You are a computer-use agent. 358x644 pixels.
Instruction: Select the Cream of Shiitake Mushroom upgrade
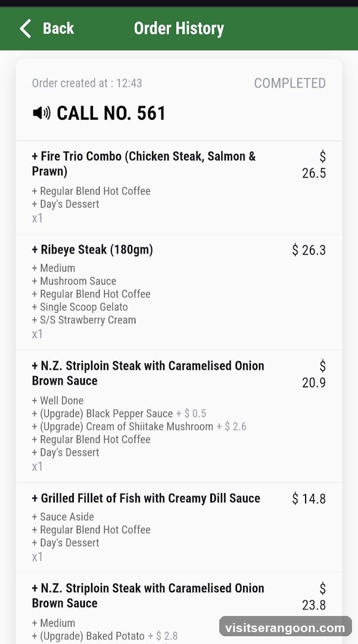click(x=139, y=427)
